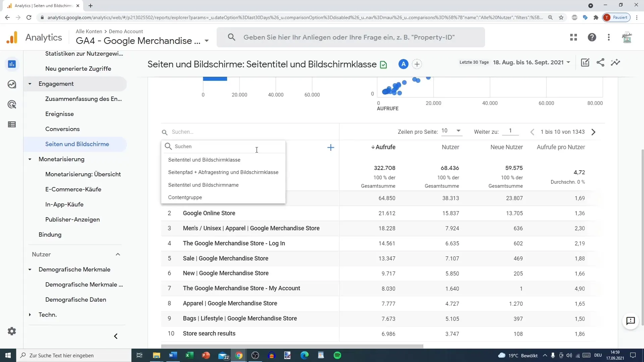Click the Google Analytics logo

[12, 37]
